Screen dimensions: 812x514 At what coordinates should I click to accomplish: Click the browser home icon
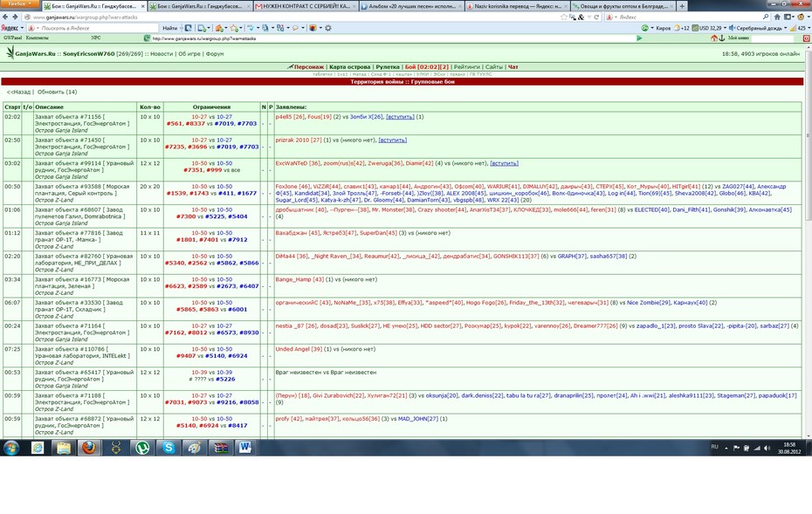point(777,17)
